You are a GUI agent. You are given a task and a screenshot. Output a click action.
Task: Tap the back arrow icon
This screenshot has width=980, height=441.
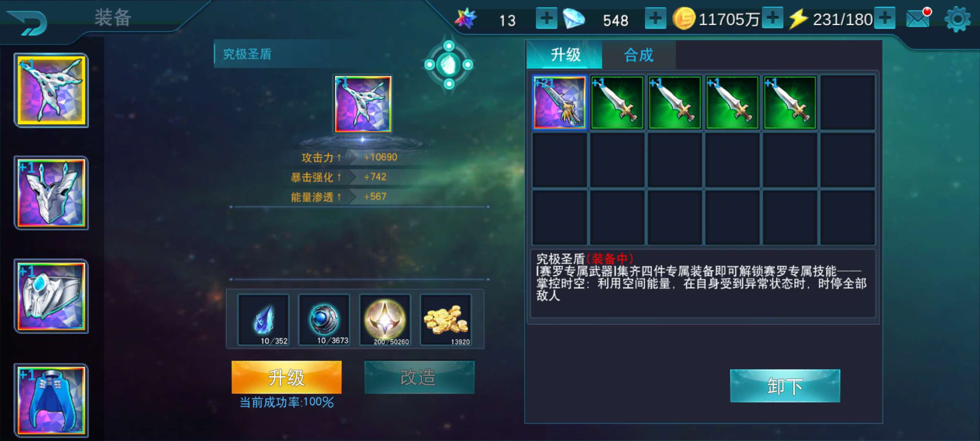28,22
